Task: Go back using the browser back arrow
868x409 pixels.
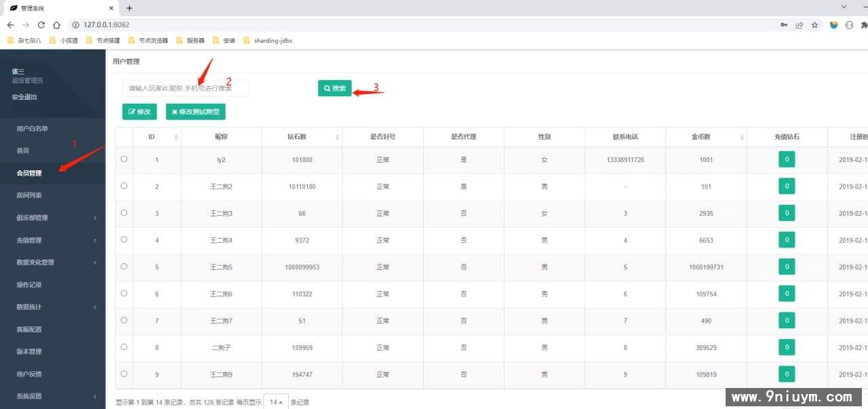Action: [x=10, y=24]
